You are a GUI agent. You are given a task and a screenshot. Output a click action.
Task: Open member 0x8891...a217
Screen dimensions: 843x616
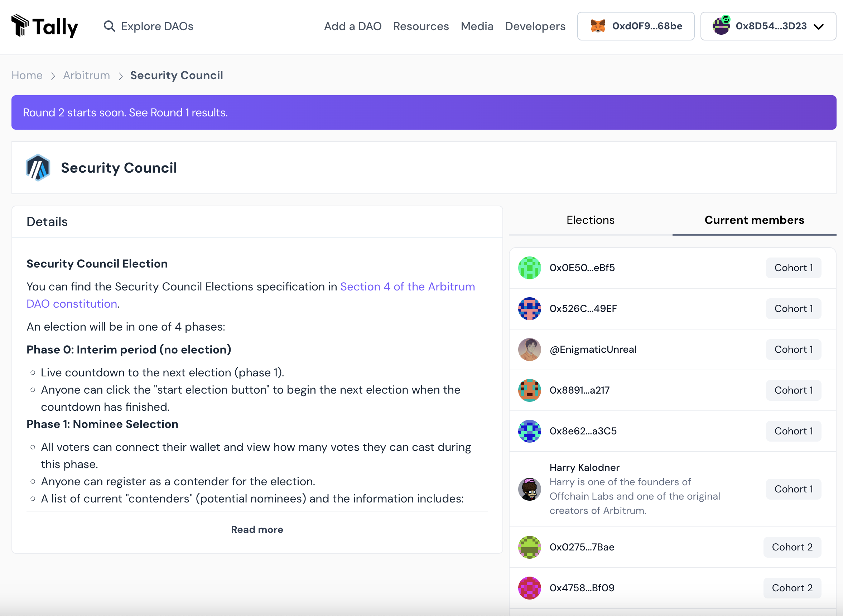[x=579, y=390]
